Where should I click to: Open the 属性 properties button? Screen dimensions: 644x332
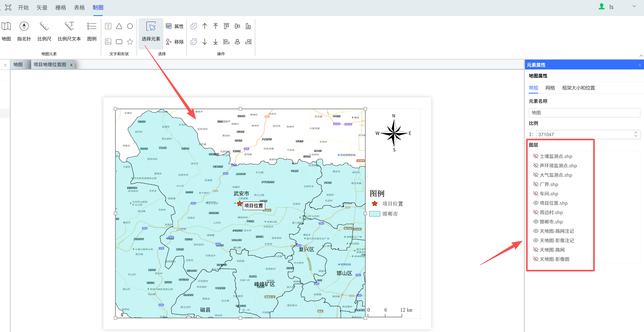pos(175,26)
